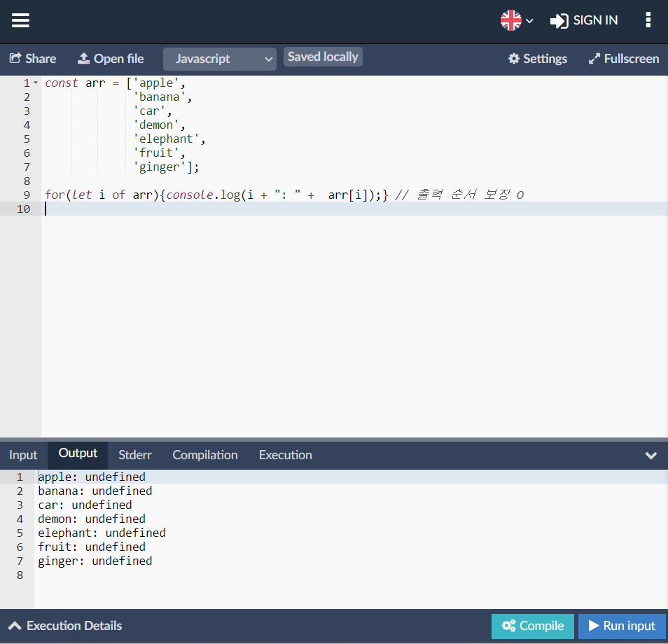Click the sign-in arrow icon

pos(559,21)
